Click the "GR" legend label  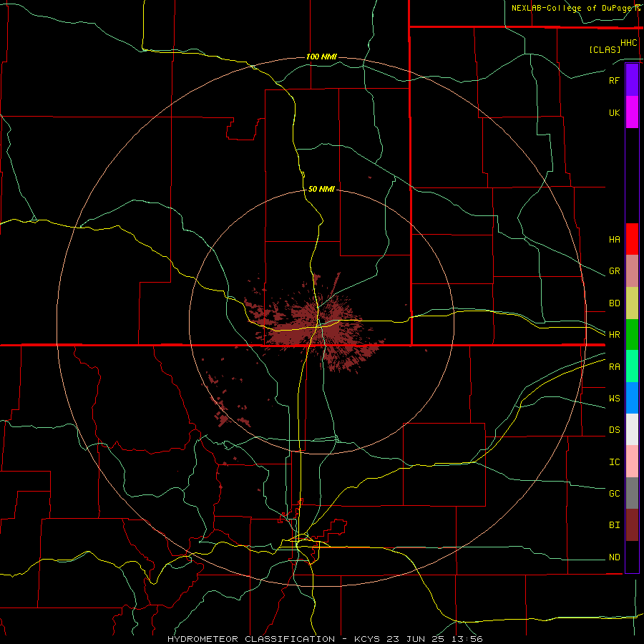click(x=614, y=271)
